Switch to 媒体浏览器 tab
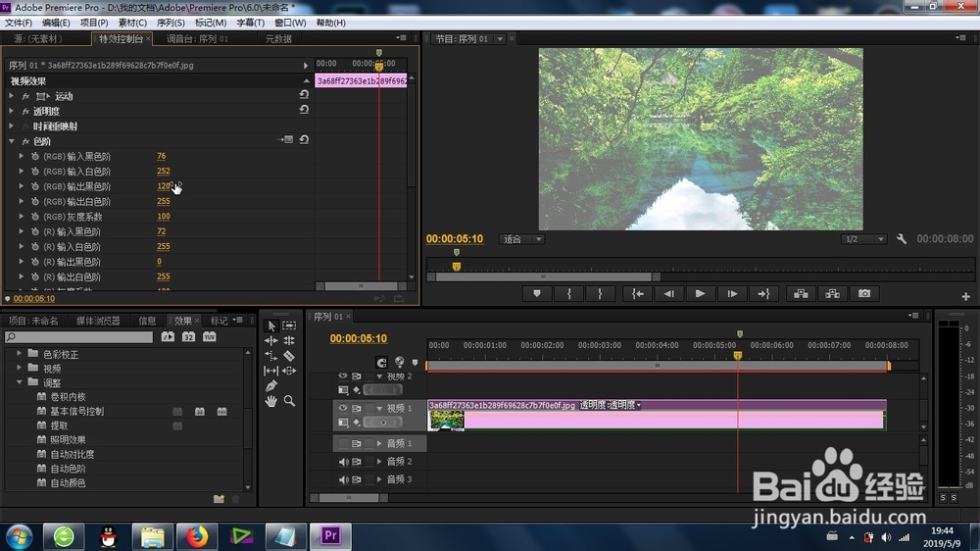 pos(98,321)
